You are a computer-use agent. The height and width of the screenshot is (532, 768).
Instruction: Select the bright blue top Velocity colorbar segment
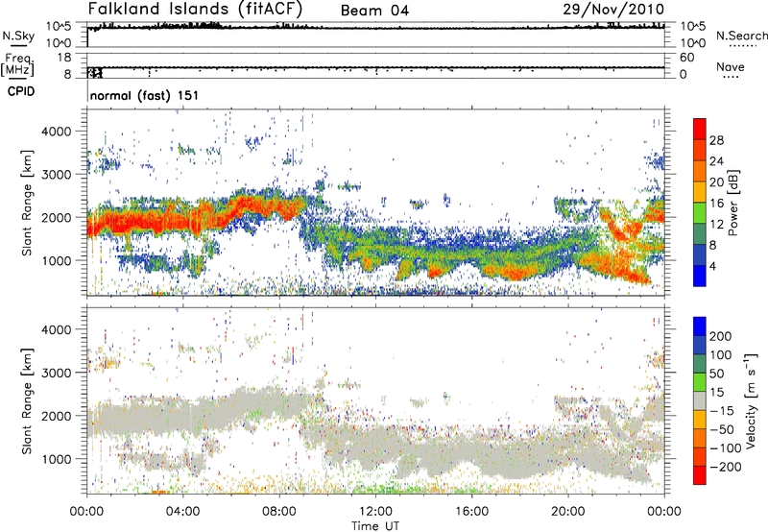coord(700,326)
